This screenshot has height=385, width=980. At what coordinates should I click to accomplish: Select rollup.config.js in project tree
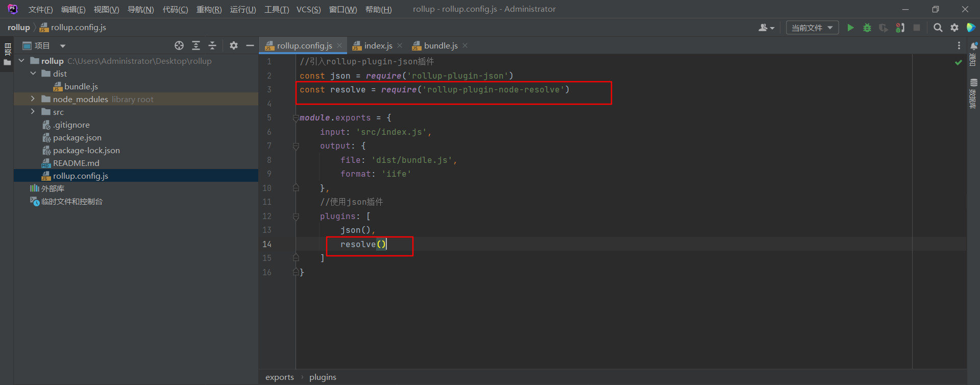81,176
